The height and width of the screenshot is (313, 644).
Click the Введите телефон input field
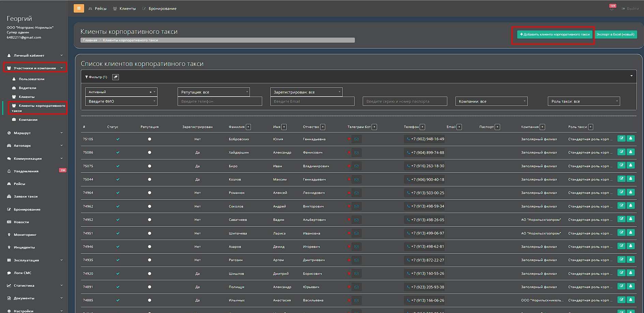coord(220,101)
